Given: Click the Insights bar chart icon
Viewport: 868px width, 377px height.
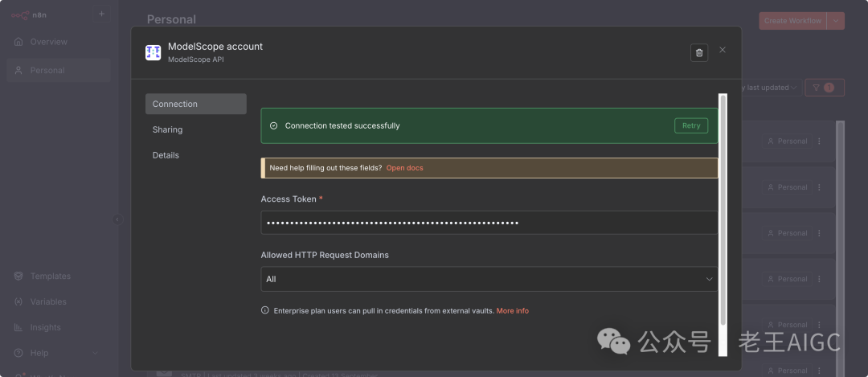Looking at the screenshot, I should pyautogui.click(x=18, y=327).
